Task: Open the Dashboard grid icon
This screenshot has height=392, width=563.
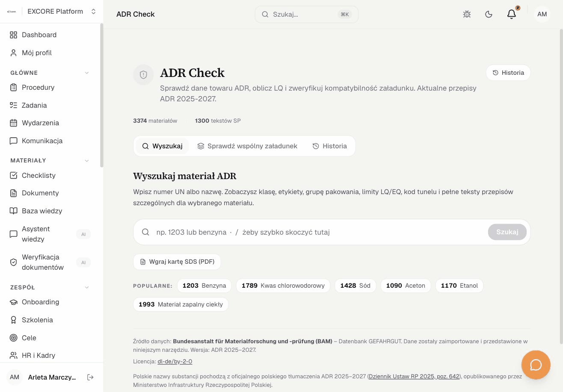Action: point(14,35)
